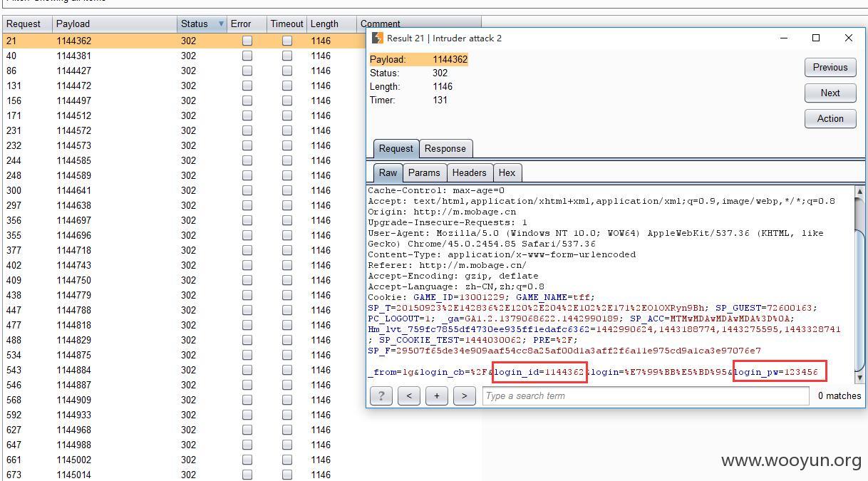Switch to the Request tab
Screen dimensions: 868x481
(396, 148)
